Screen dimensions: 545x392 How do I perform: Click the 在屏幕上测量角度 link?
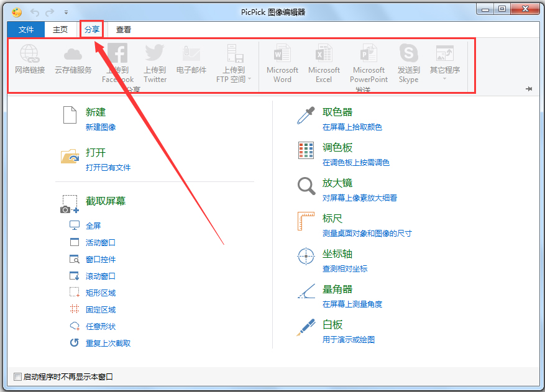tap(352, 304)
